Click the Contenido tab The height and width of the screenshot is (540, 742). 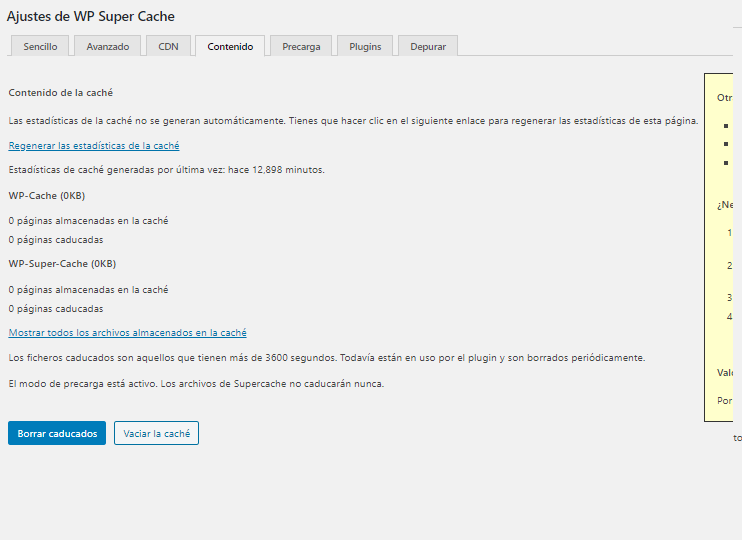coord(230,46)
